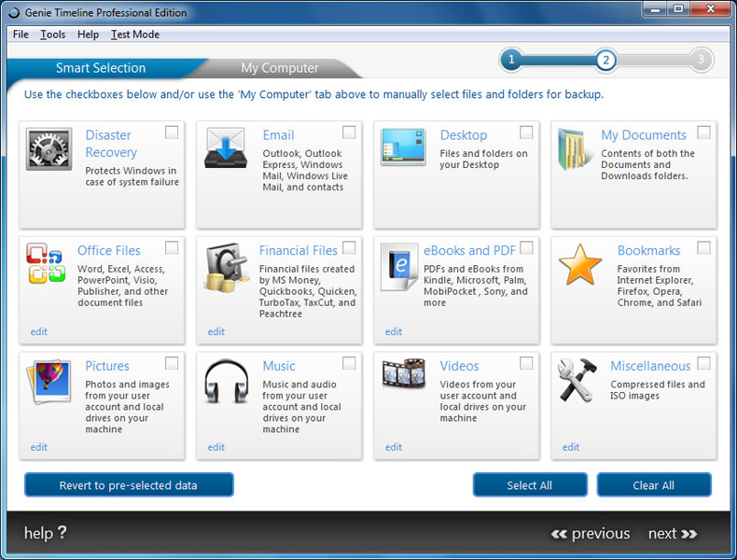This screenshot has width=737, height=560.
Task: Go to the previous step
Action: click(x=591, y=534)
